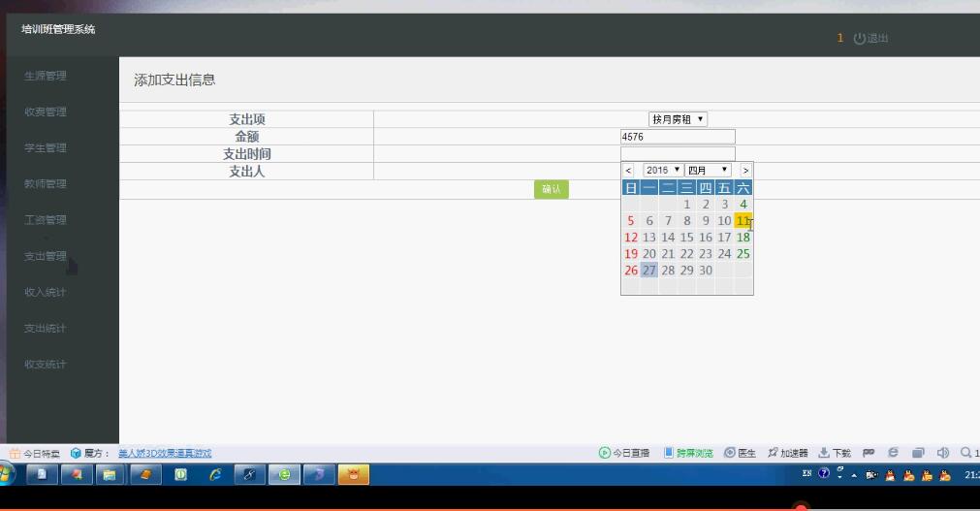Image resolution: width=980 pixels, height=511 pixels.
Task: Select day 26 in the calendar
Action: [631, 271]
